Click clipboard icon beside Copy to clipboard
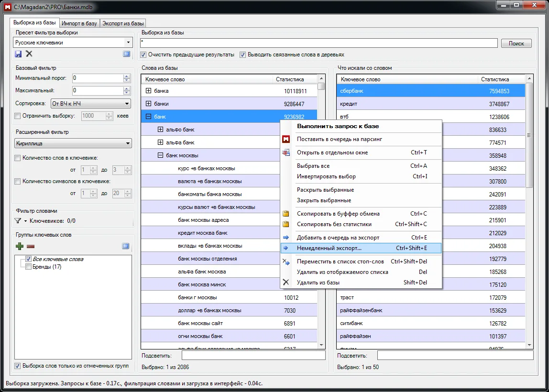 (286, 214)
